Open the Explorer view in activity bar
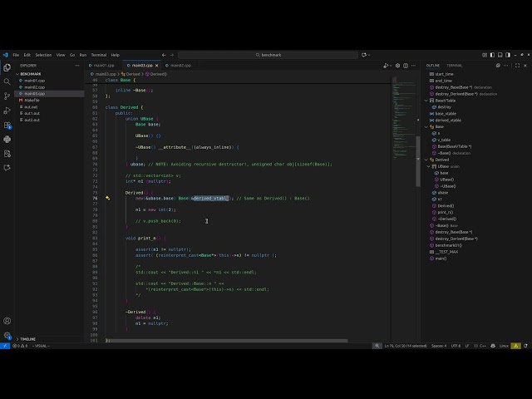Image resolution: width=532 pixels, height=399 pixels. click(x=7, y=67)
